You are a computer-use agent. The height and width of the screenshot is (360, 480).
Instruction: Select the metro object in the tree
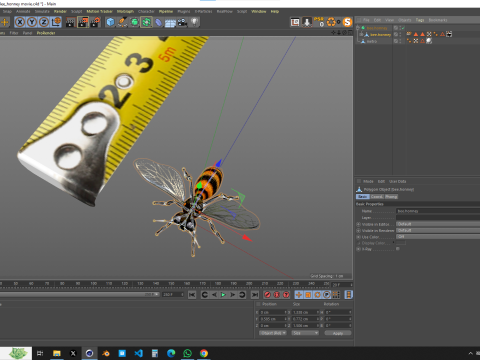[372, 41]
